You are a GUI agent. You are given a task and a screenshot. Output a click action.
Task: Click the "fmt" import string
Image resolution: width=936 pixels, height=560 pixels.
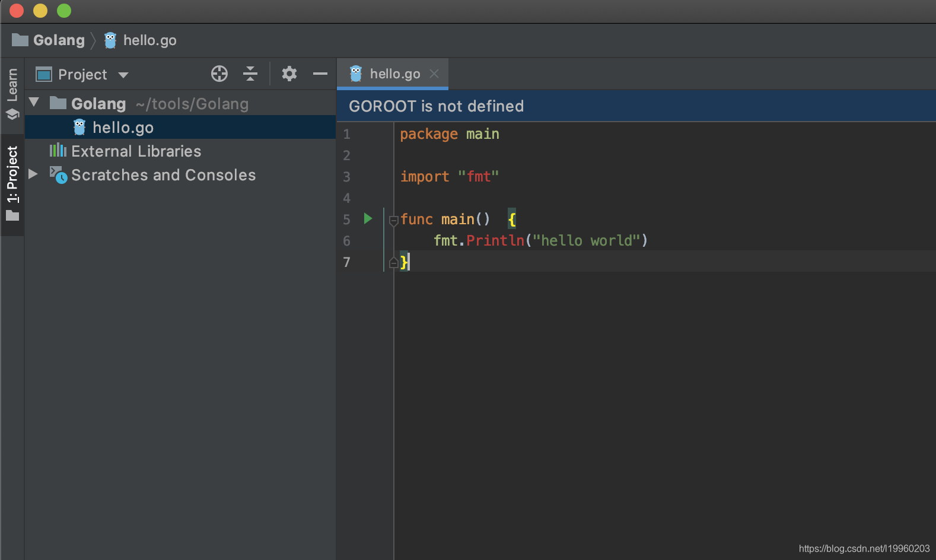click(478, 177)
